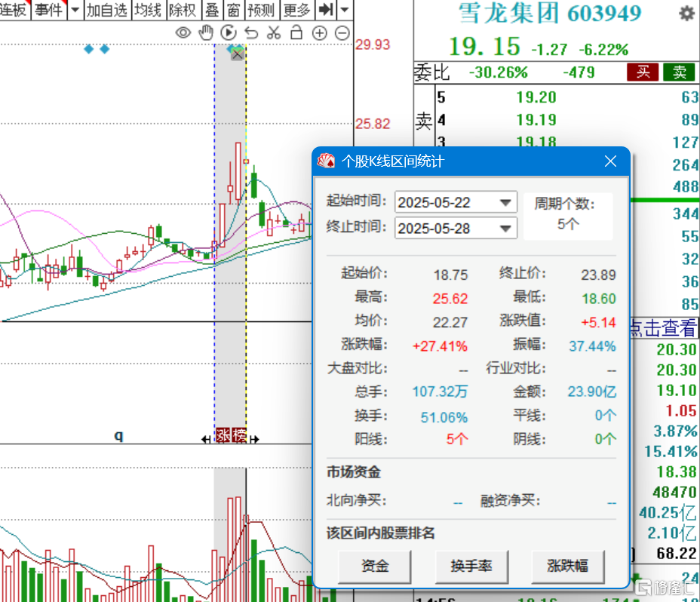Open the 更多 menu
700x602 pixels.
(297, 9)
